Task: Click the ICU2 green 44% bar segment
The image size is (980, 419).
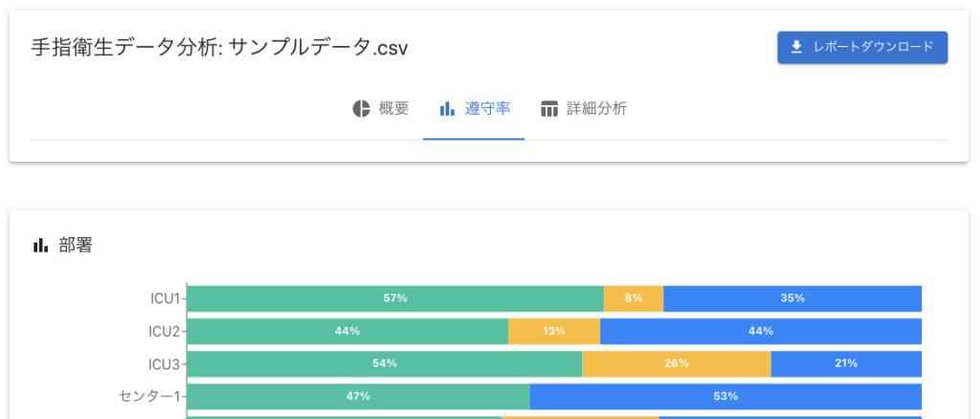Action: tap(346, 331)
